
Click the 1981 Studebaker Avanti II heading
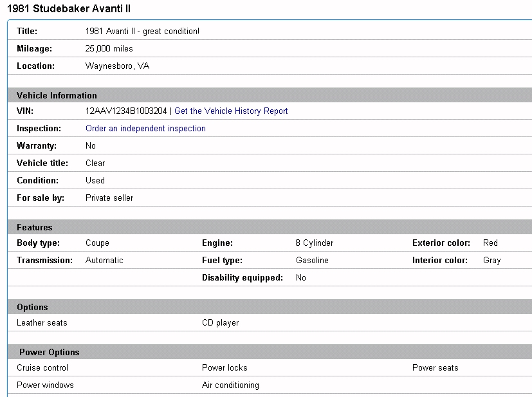pyautogui.click(x=67, y=9)
